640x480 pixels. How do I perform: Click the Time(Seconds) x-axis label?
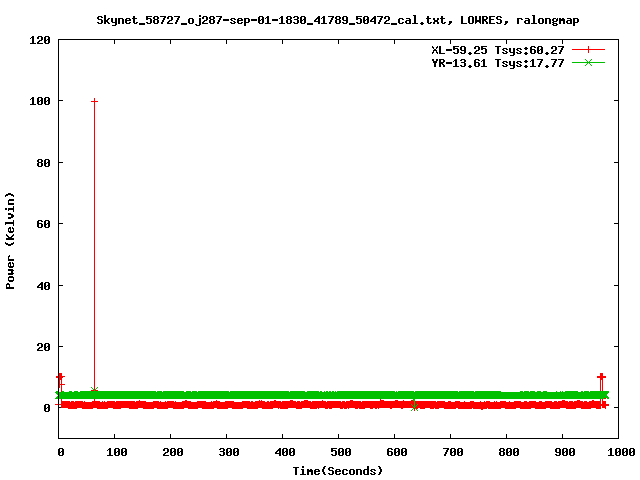tap(338, 471)
